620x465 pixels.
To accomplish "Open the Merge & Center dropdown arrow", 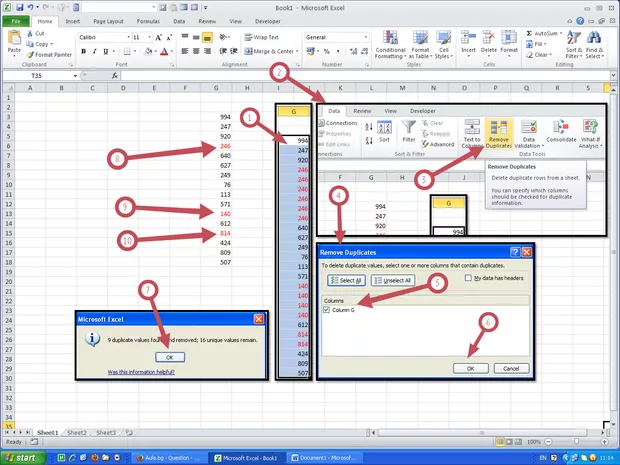I will click(x=297, y=51).
